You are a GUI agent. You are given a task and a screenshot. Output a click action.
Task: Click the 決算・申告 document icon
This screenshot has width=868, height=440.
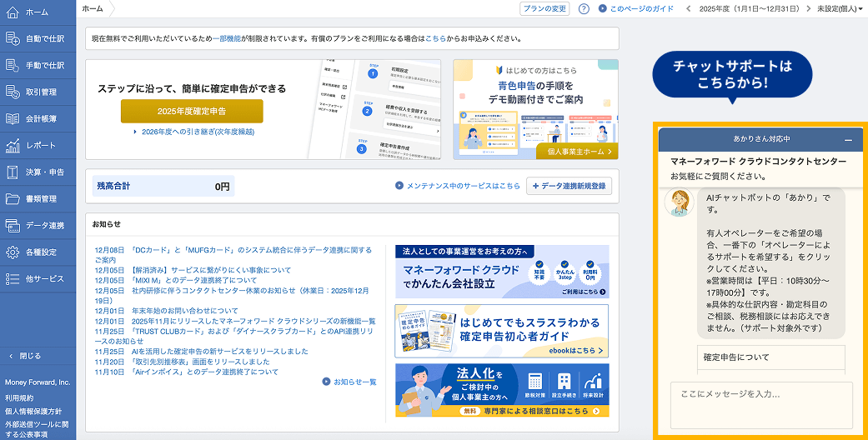coord(13,172)
